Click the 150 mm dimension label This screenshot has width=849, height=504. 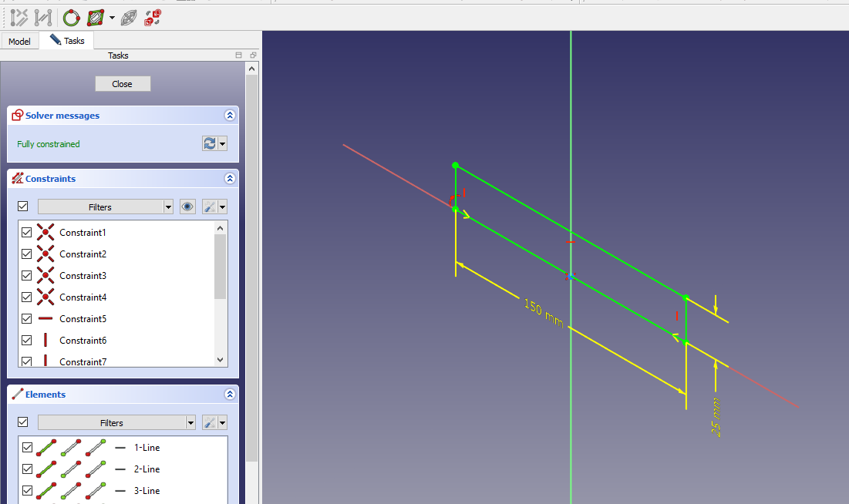[544, 314]
